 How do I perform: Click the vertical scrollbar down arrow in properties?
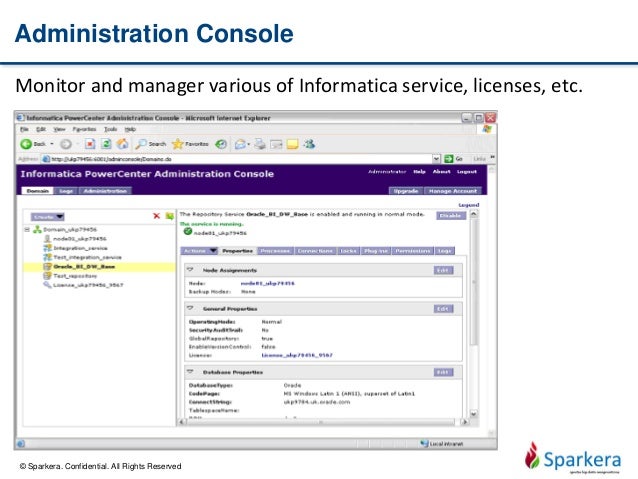tap(474, 414)
